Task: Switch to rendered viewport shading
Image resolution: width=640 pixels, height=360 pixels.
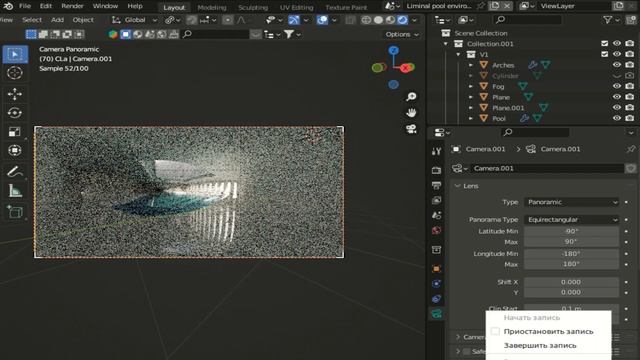Action: 402,20
